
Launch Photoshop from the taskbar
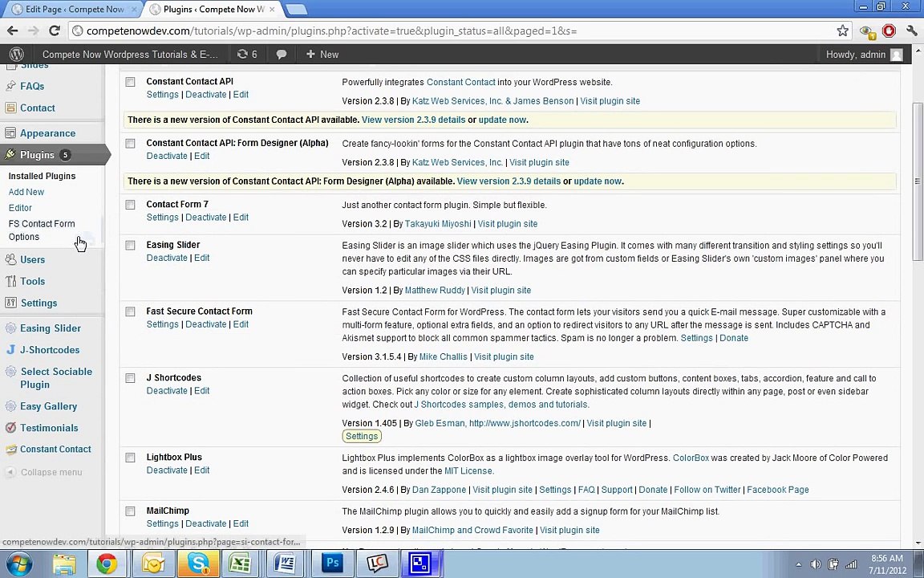click(x=332, y=564)
